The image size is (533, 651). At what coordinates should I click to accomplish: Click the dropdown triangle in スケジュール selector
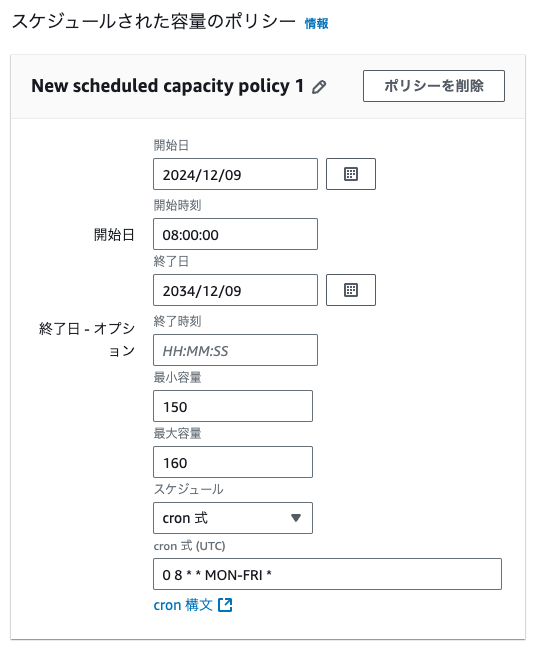coord(296,518)
